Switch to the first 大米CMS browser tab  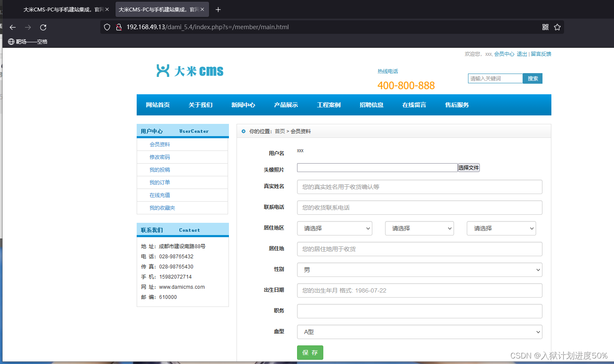pyautogui.click(x=66, y=9)
